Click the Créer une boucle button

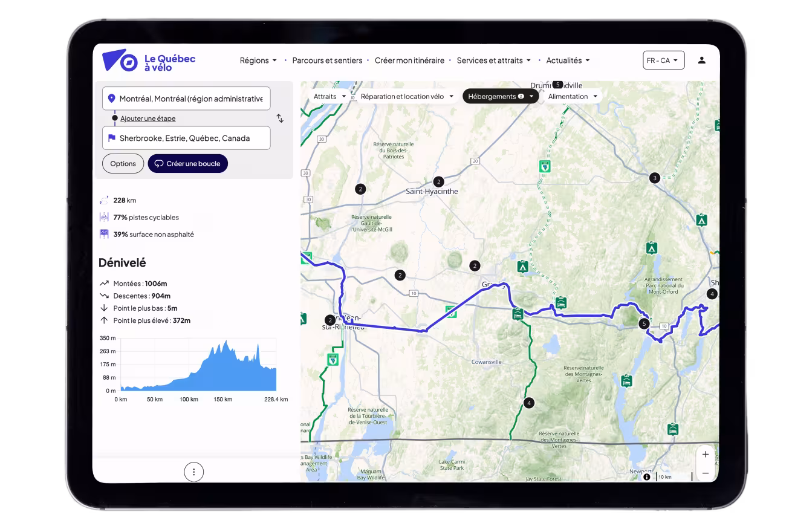tap(187, 163)
